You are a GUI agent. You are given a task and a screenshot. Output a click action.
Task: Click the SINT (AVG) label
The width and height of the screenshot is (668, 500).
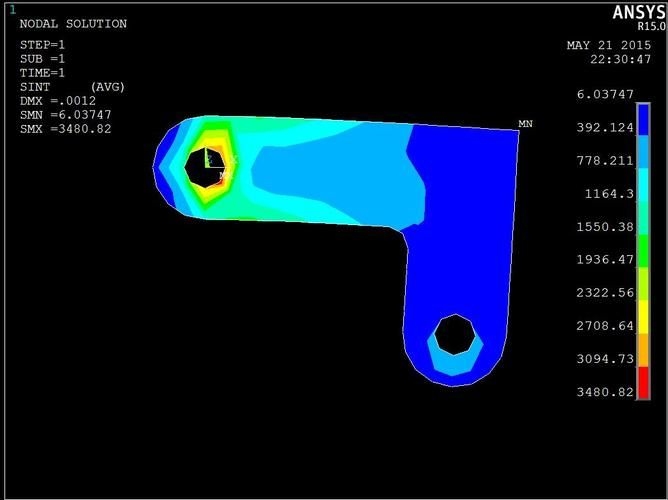(x=72, y=86)
